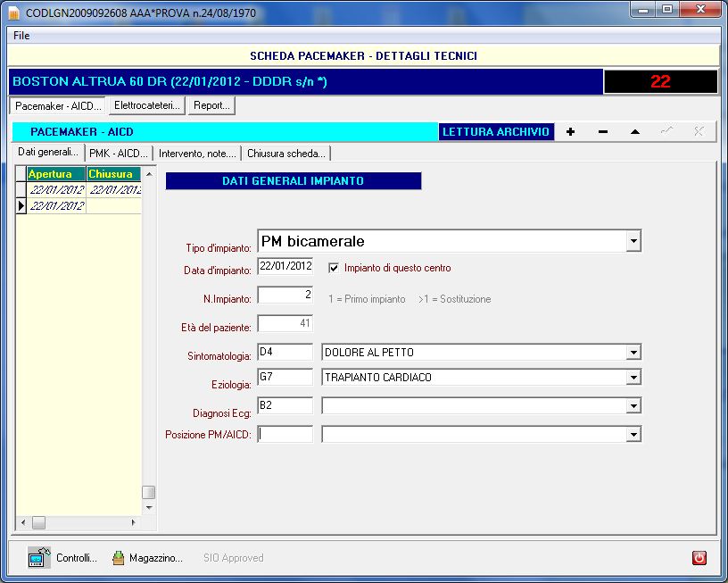Toggle 'Impianto di questo centro' checkbox

334,268
